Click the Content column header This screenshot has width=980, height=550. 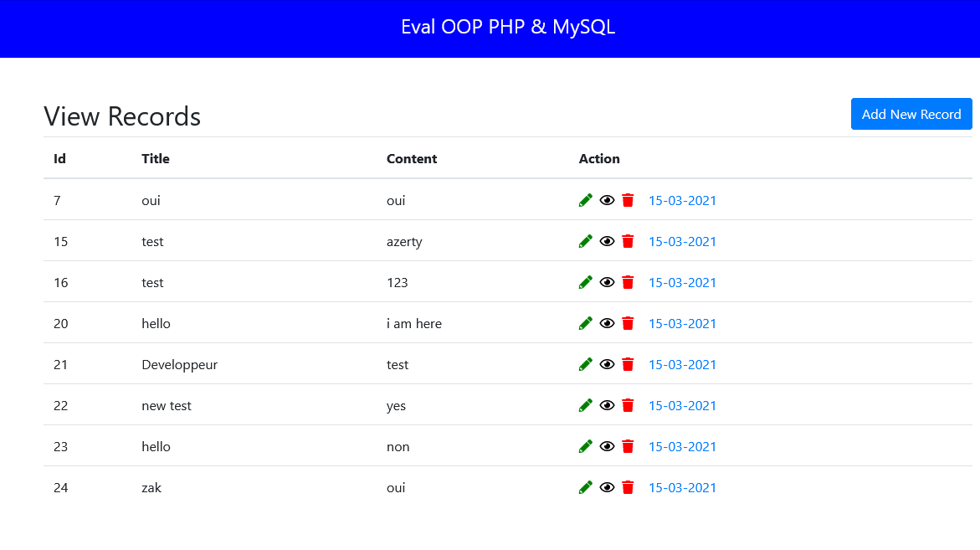pyautogui.click(x=412, y=159)
